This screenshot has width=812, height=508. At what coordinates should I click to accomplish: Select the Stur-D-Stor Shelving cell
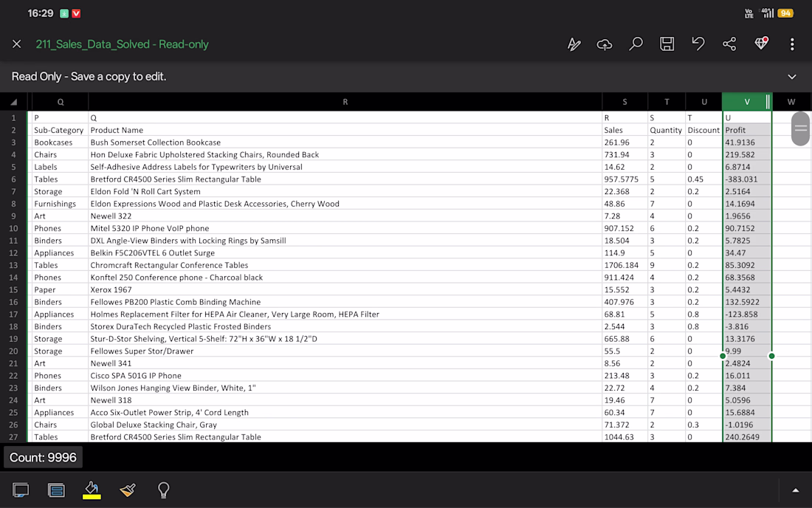point(345,339)
